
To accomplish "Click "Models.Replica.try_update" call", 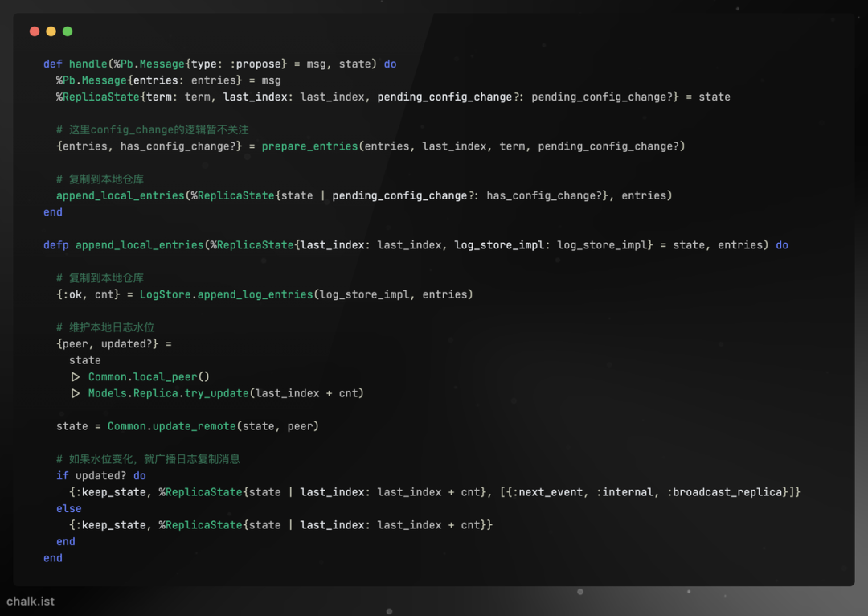I will [168, 393].
